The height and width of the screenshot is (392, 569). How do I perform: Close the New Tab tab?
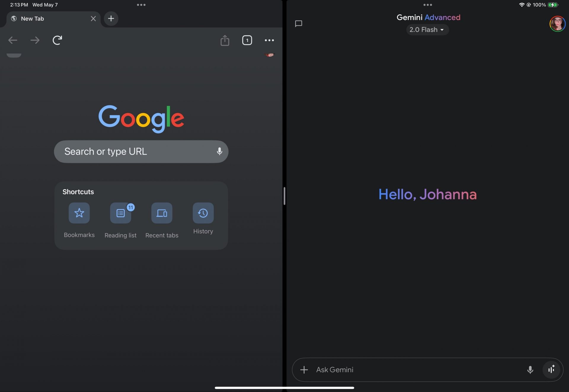pos(93,19)
